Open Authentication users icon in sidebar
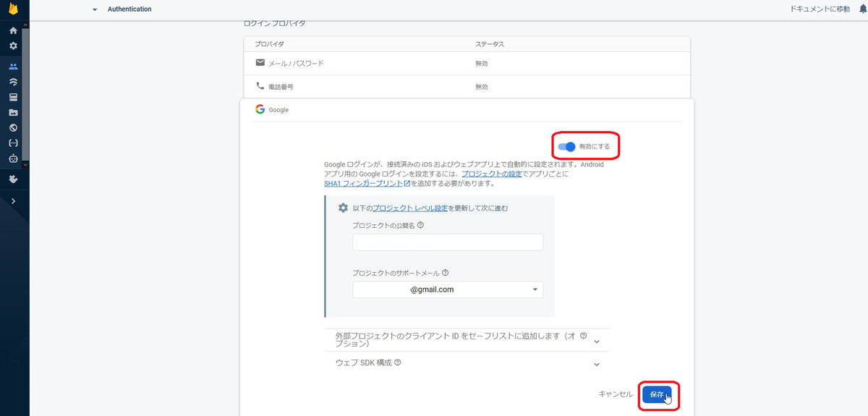Image resolution: width=868 pixels, height=416 pixels. click(x=13, y=67)
